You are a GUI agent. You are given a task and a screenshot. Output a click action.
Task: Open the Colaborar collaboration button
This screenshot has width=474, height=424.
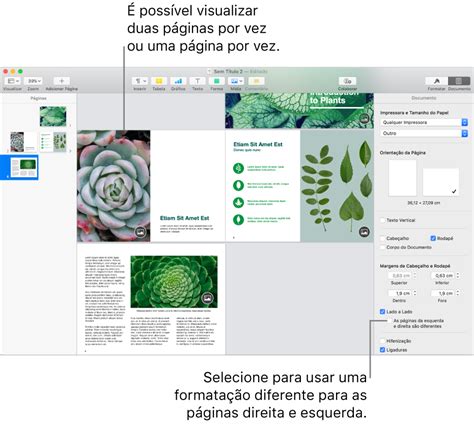point(347,81)
